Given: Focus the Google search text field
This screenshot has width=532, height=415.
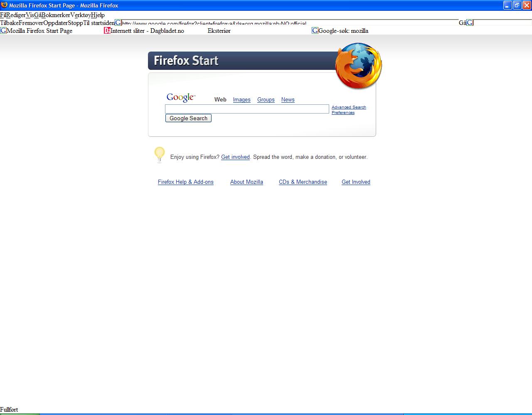Looking at the screenshot, I should [247, 109].
